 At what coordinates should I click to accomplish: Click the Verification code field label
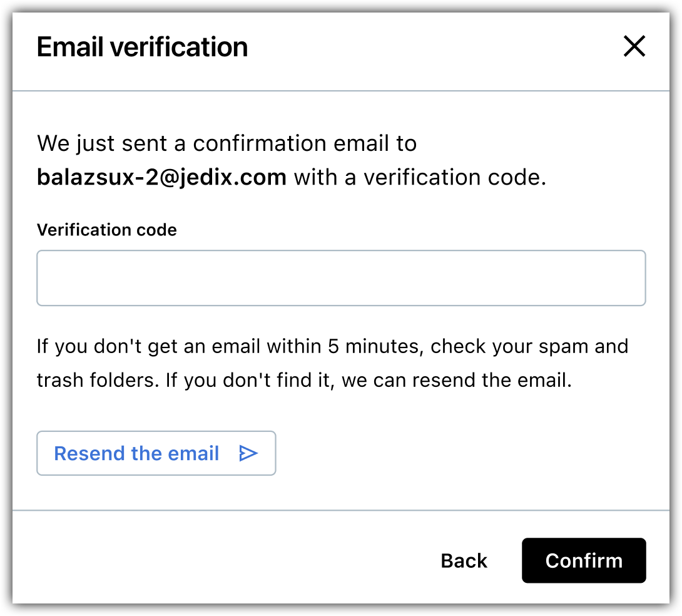coord(107,230)
